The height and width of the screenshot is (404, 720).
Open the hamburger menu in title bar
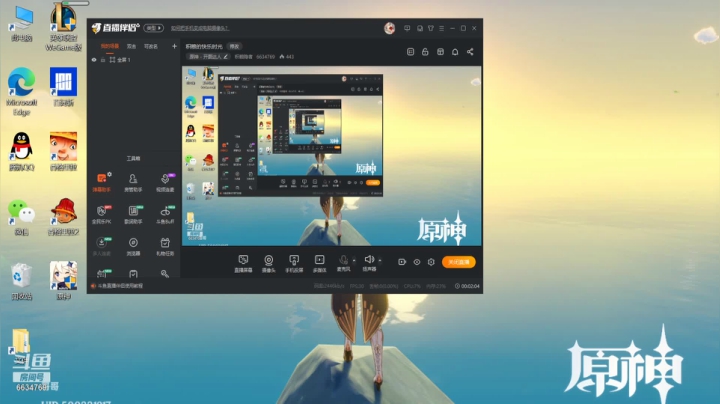click(441, 28)
